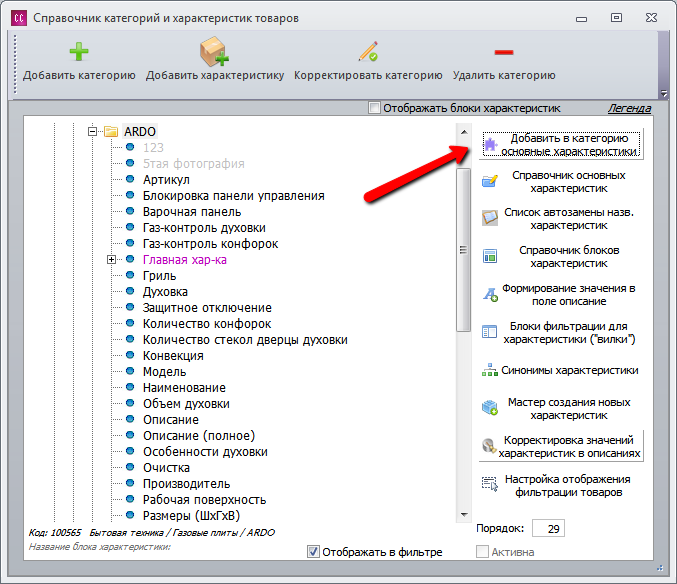
Task: Click the icon of Справочник блоков характеристик
Action: point(490,256)
